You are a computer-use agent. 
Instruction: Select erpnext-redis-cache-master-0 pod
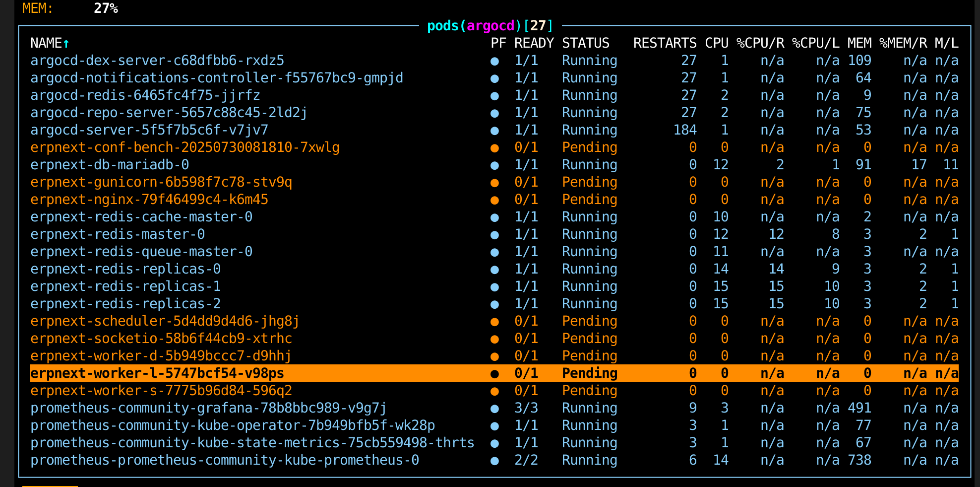(494, 217)
